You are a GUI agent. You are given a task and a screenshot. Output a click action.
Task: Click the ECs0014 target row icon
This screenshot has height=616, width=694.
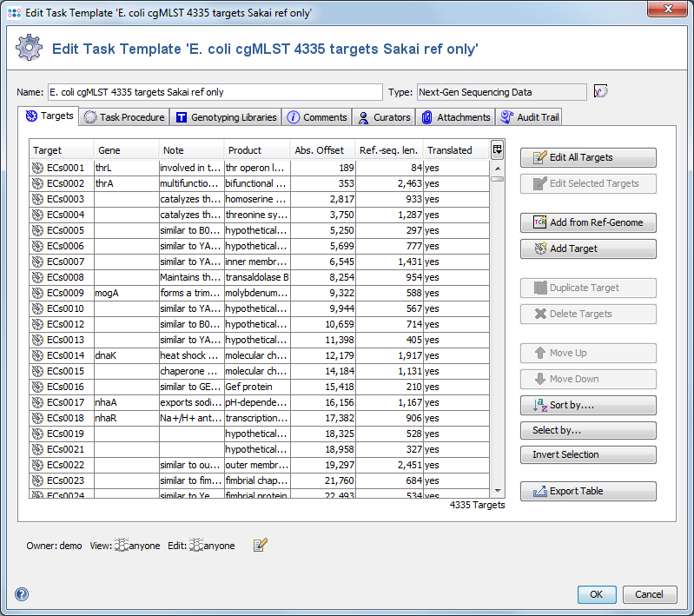point(37,355)
